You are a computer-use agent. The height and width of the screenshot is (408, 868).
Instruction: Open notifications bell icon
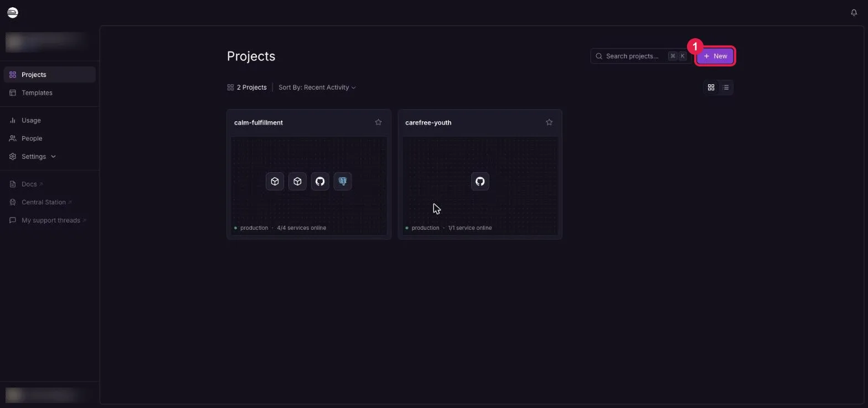coord(854,12)
